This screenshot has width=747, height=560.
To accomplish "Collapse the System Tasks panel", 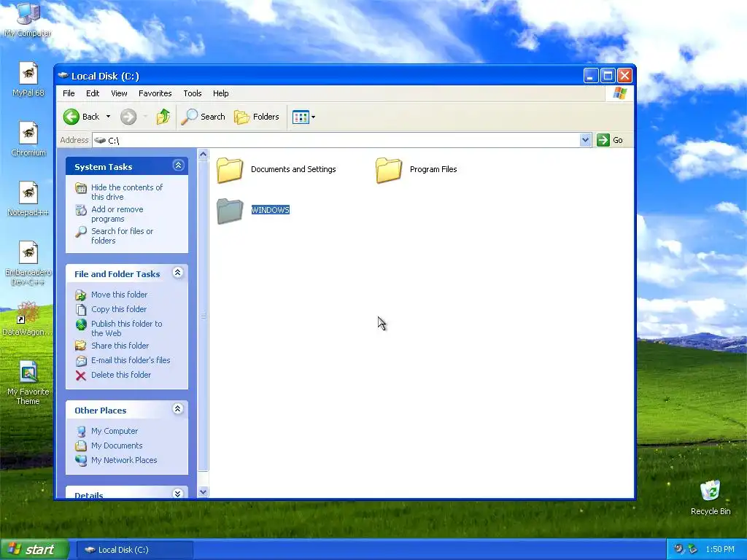I will pos(178,166).
